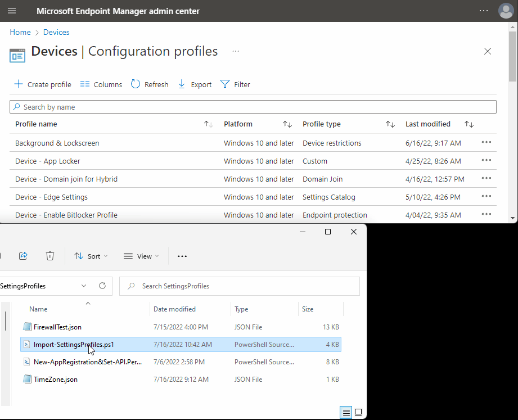Go to the Home breadcrumb link
Screen dimensions: 518x420
coord(20,33)
